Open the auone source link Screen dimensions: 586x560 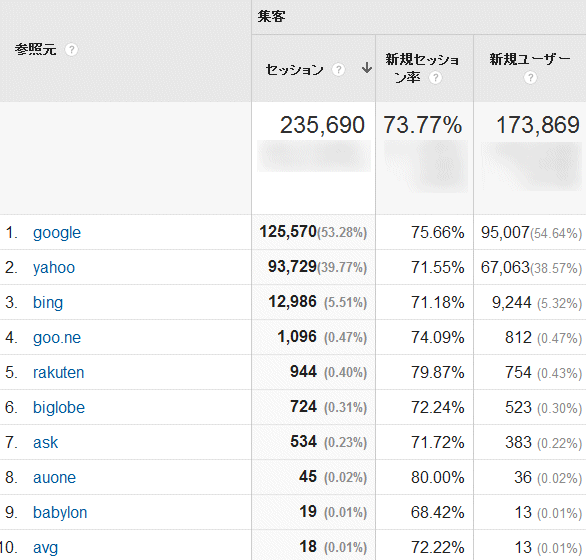[55, 478]
